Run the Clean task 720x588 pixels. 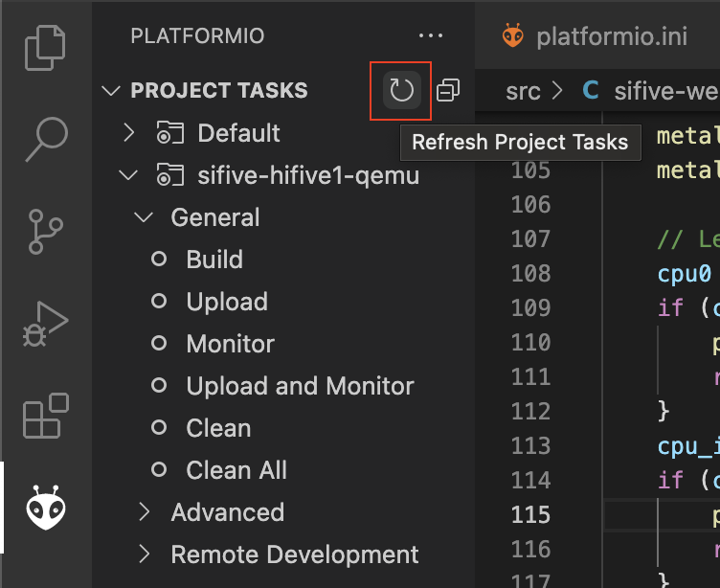(x=218, y=428)
